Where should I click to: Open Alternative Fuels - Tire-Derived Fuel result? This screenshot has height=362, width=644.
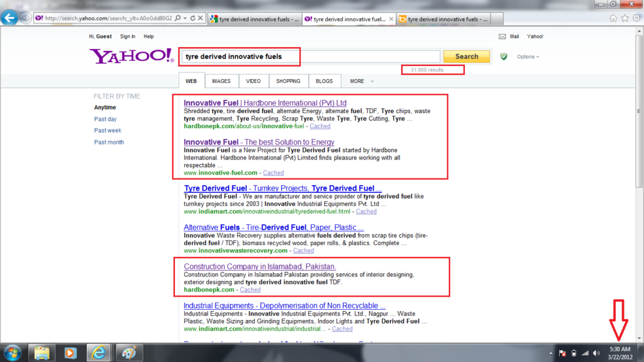(274, 228)
